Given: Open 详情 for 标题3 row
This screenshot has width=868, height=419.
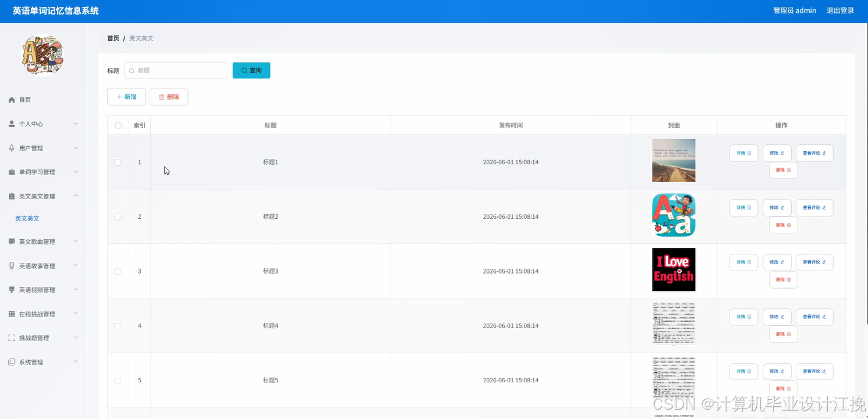Looking at the screenshot, I should click(743, 262).
